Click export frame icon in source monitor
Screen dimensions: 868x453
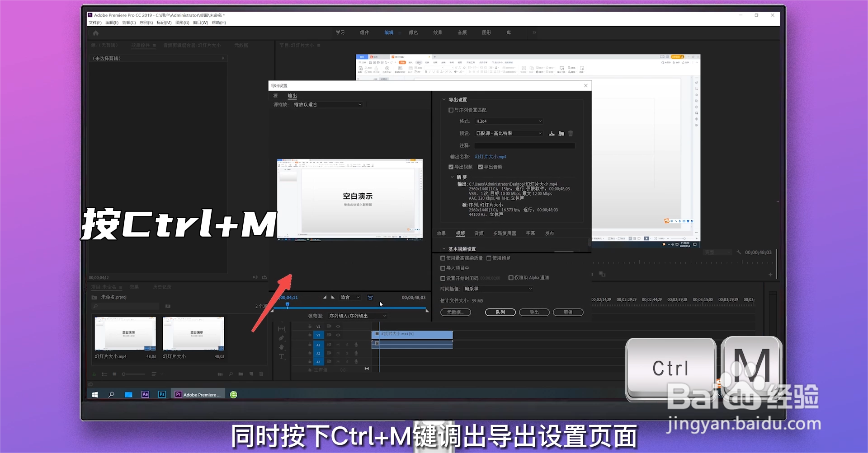pyautogui.click(x=264, y=277)
